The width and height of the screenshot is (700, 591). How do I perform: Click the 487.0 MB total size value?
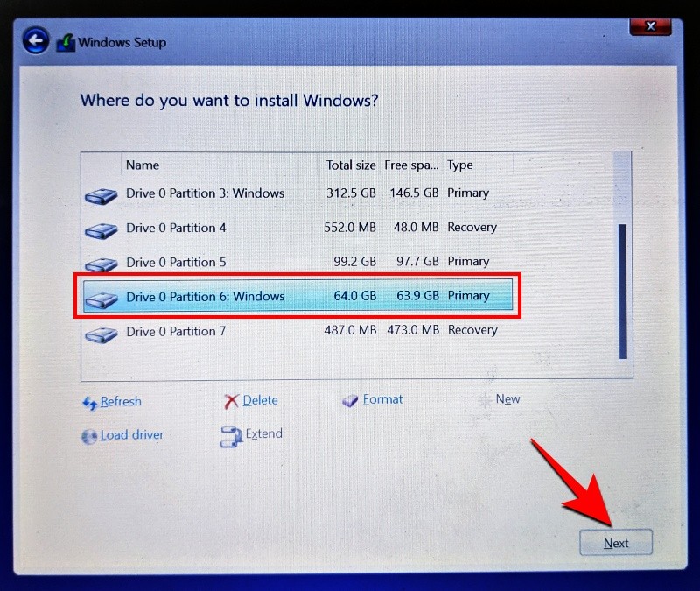(351, 330)
